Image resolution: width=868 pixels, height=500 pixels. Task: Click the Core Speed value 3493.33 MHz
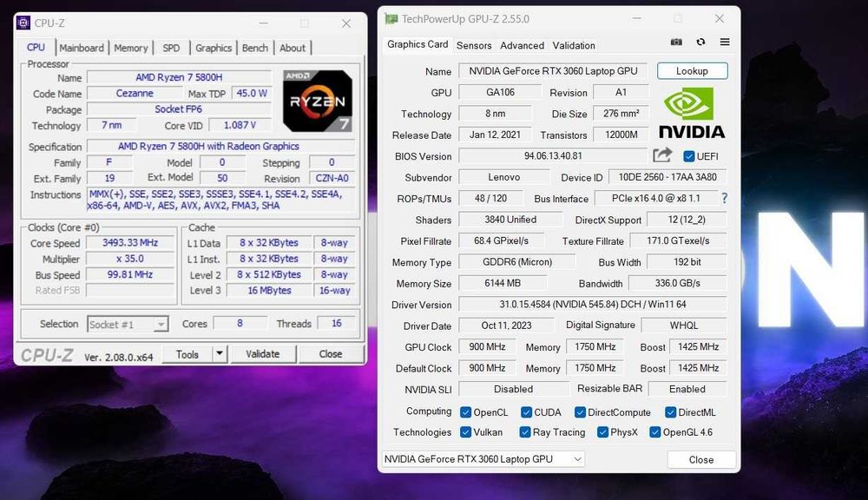pos(130,242)
